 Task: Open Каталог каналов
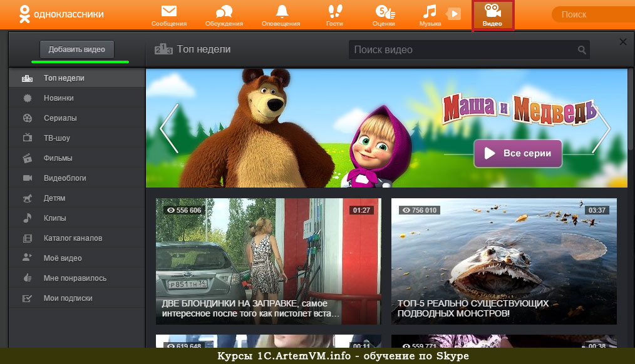click(x=77, y=238)
